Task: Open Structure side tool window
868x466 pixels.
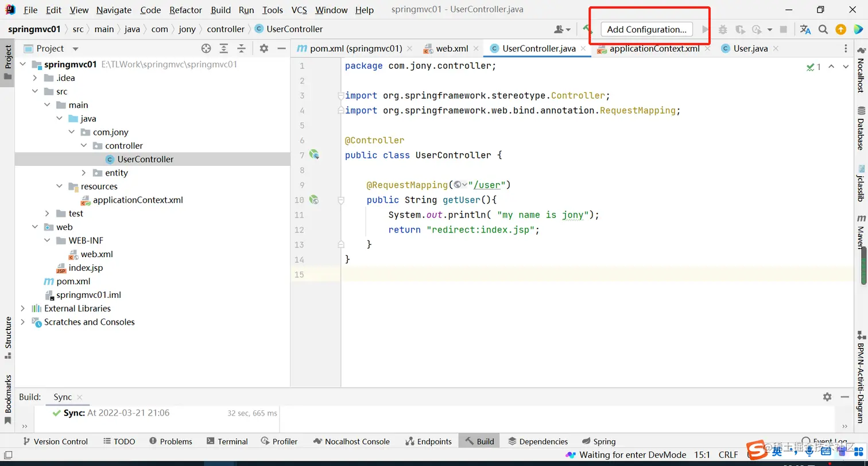Action: pos(8,338)
